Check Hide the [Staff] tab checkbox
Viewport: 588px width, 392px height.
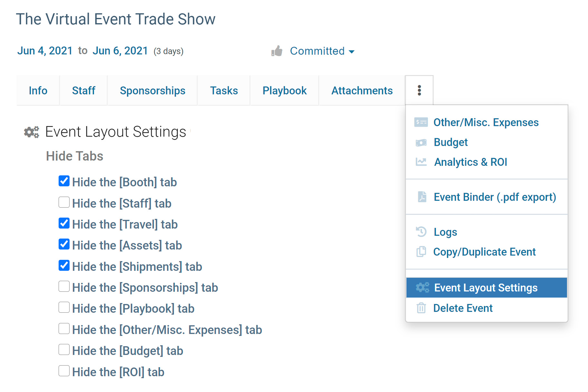64,202
